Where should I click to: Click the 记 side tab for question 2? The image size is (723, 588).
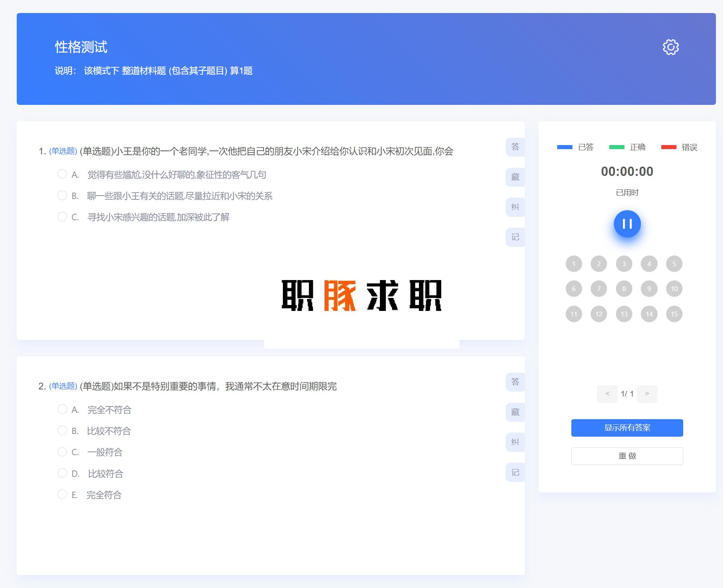[515, 472]
